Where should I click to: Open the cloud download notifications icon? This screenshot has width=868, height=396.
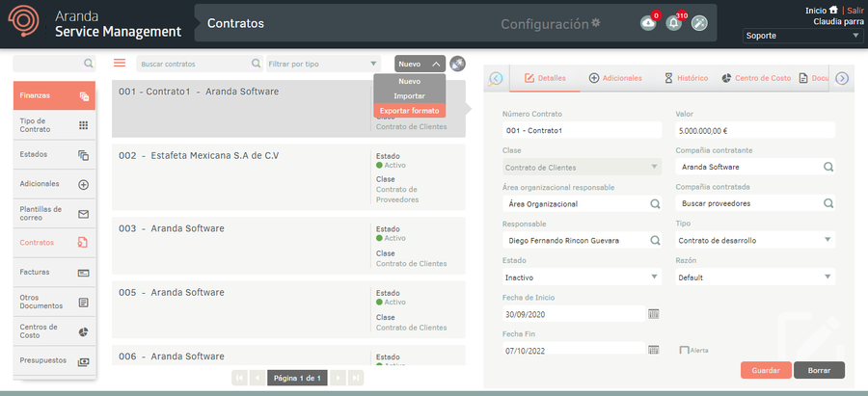tap(648, 23)
